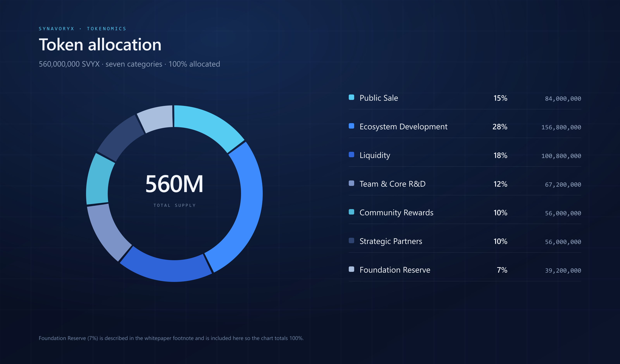620x364 pixels.
Task: Select the 'Liquidity' label text
Action: coord(375,155)
